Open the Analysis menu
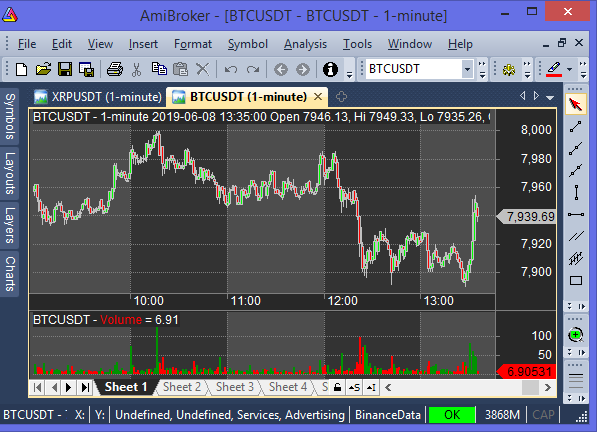The height and width of the screenshot is (432, 597). (305, 44)
